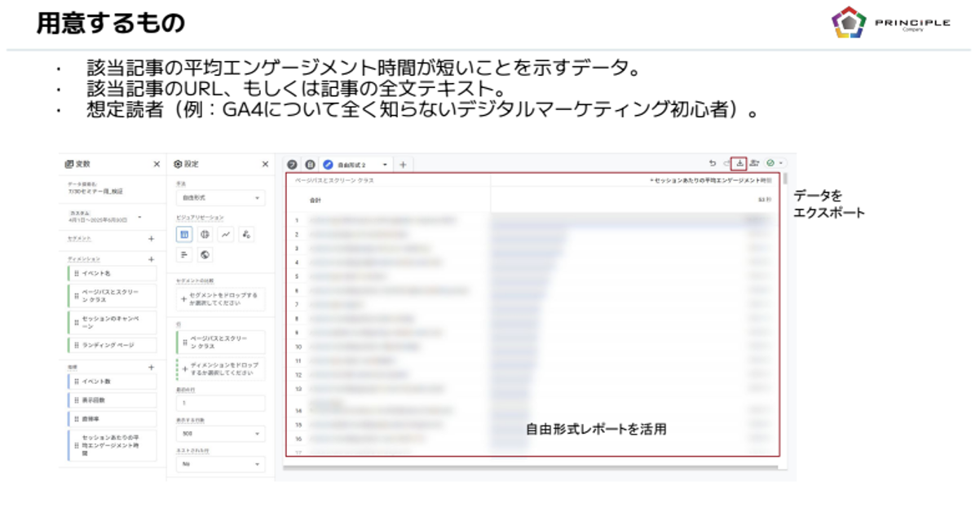Select the geo map visualization icon
The width and height of the screenshot is (980, 512).
point(205,254)
